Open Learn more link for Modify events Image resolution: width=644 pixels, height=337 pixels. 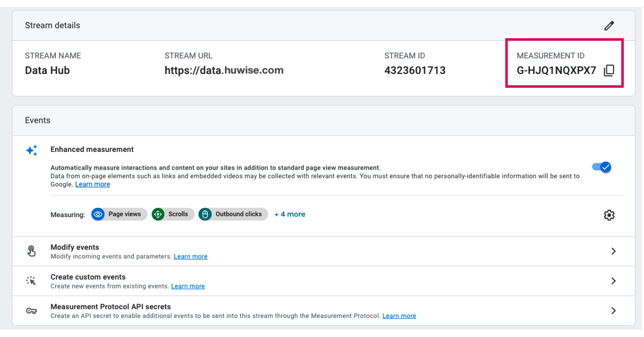[190, 256]
